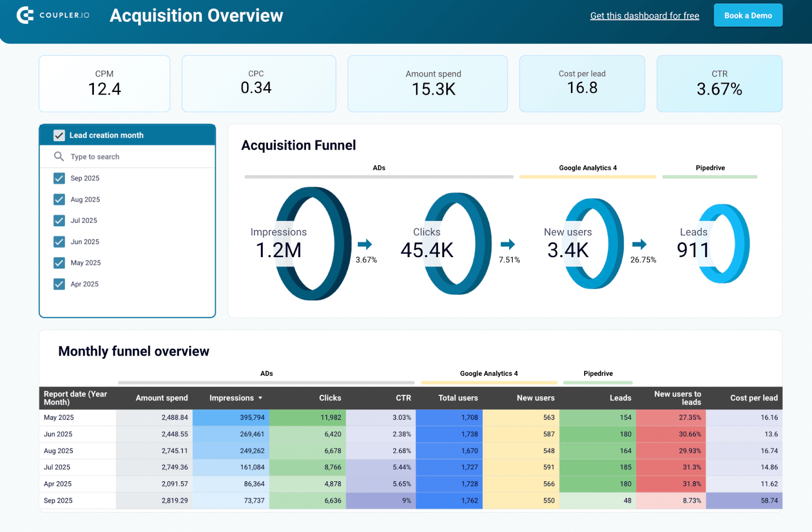Viewport: 812px width, 532px height.
Task: Deselect the Apr 2025 checkbox
Action: click(59, 284)
